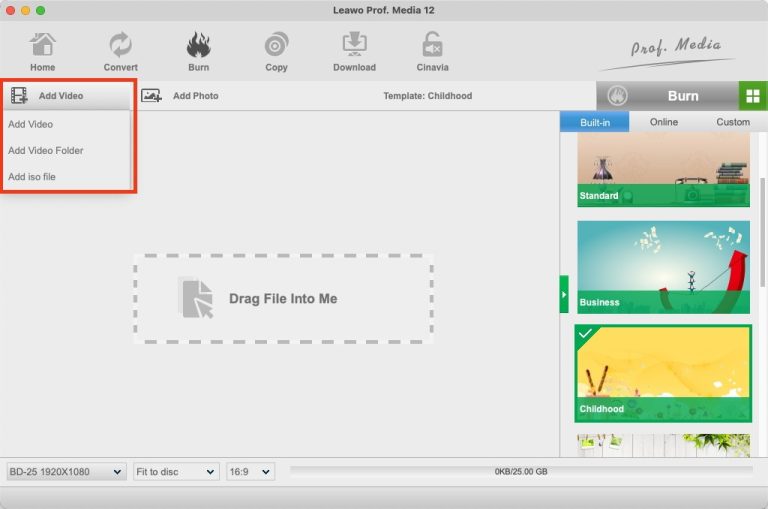The width and height of the screenshot is (768, 509).
Task: Open the BD-25 1920X1080 disc type dropdown
Action: coord(66,471)
